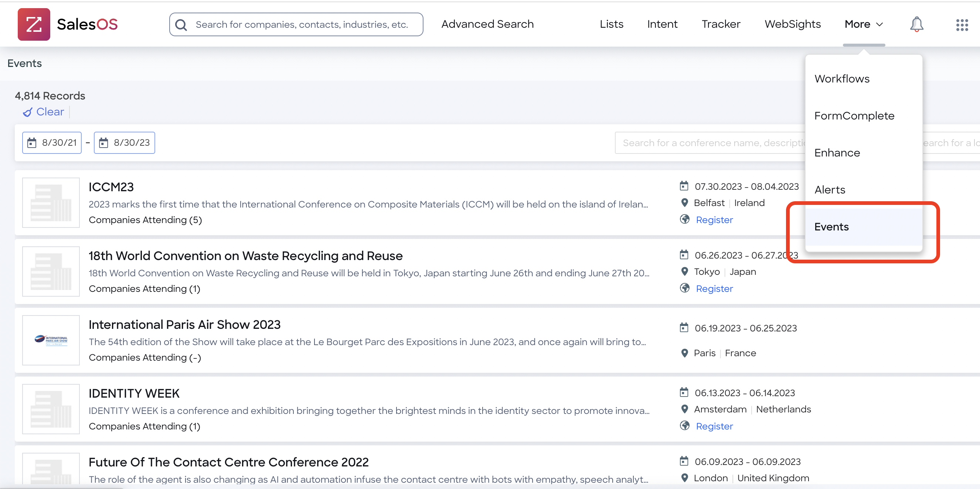Screen dimensions: 980x489
Task: Click globe icon beside ICCM23 Register
Action: [684, 219]
